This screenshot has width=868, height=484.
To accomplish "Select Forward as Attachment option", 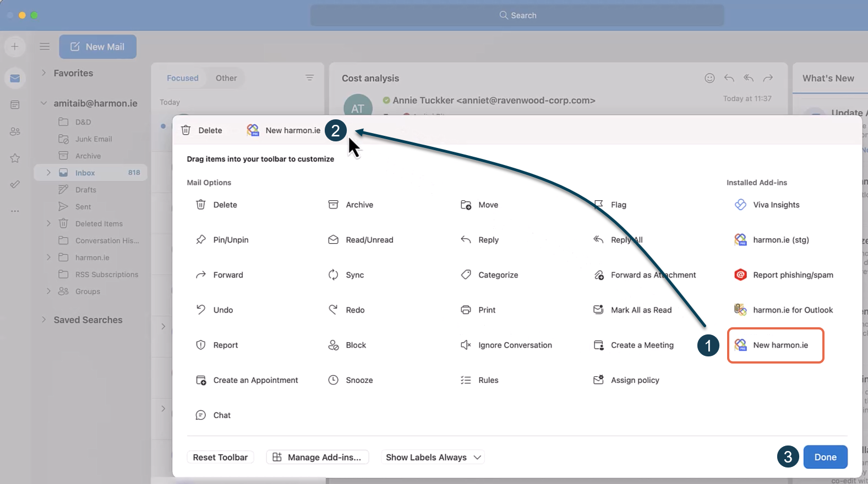I will [x=645, y=275].
